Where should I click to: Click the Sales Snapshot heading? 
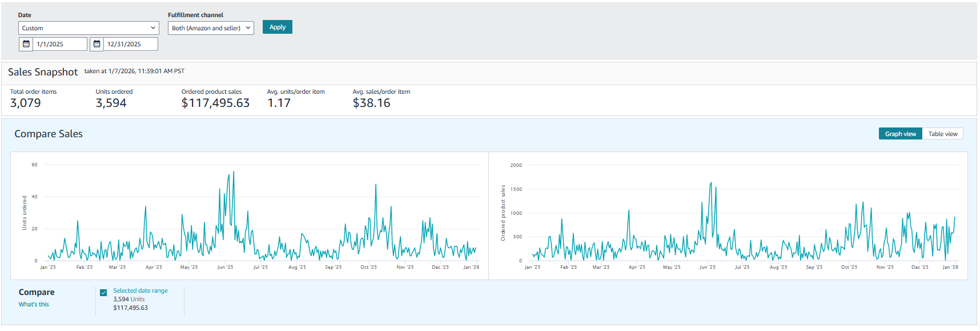[43, 72]
